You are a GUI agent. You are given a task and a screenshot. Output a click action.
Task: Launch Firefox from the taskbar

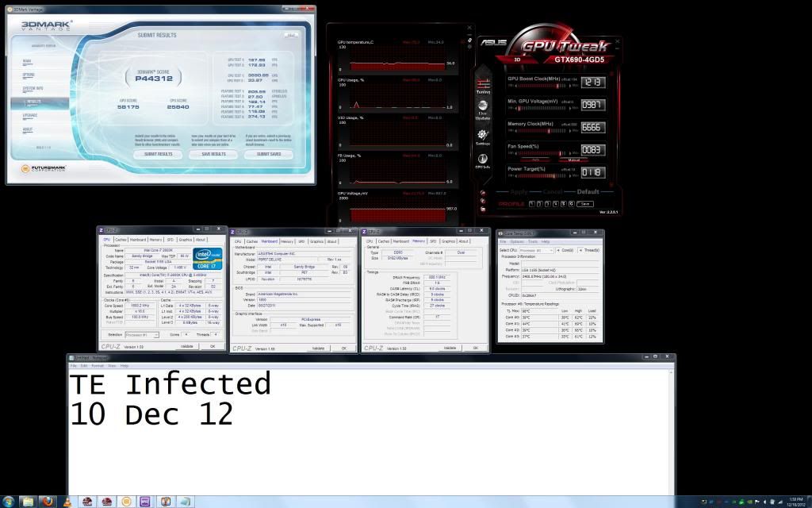(x=47, y=502)
